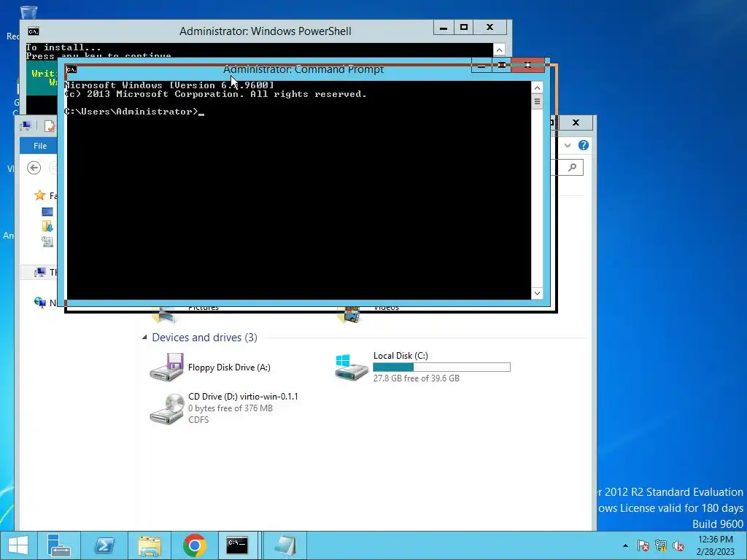
Task: Click the Local Disk (C:) usage bar
Action: point(441,367)
